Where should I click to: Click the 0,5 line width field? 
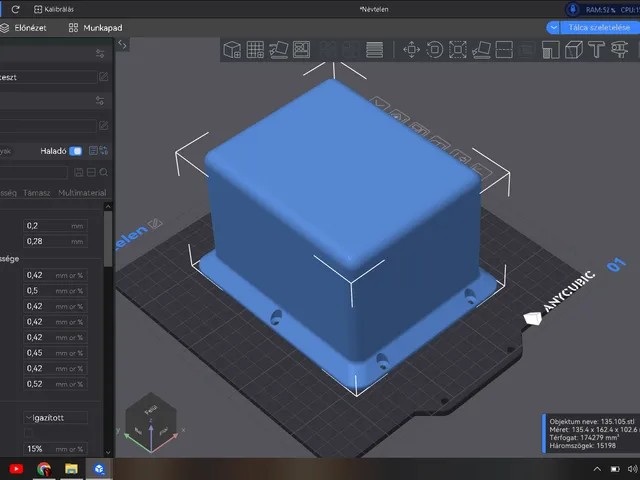(x=56, y=291)
